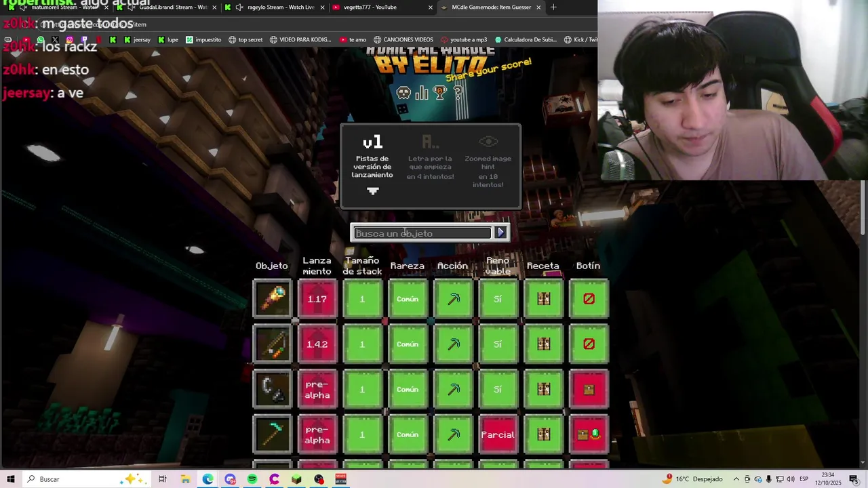Image resolution: width=868 pixels, height=488 pixels.
Task: Open Spotify from the taskbar
Action: tap(252, 479)
